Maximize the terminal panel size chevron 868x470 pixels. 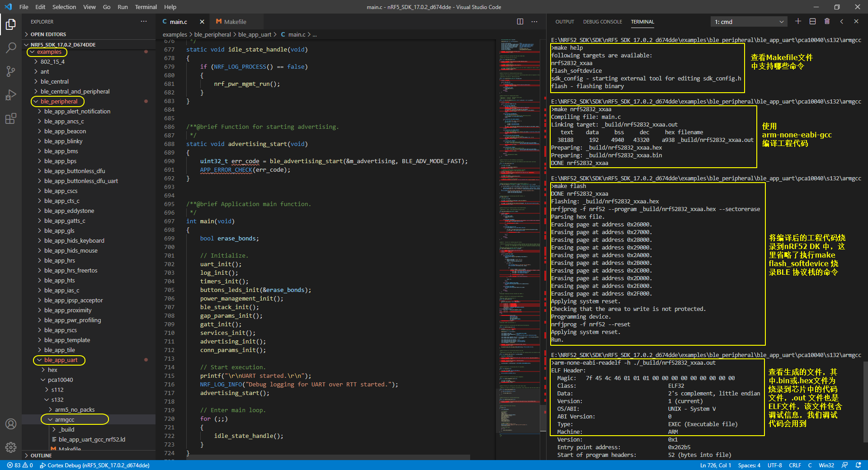coord(841,21)
